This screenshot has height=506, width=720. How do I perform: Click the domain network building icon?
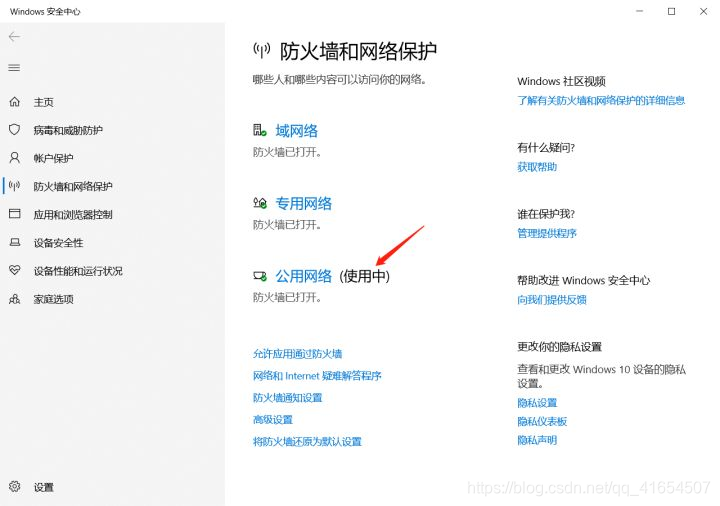(x=259, y=130)
